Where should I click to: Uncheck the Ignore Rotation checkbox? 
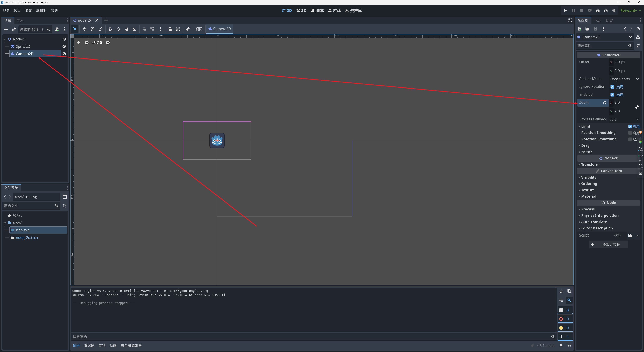pyautogui.click(x=612, y=87)
